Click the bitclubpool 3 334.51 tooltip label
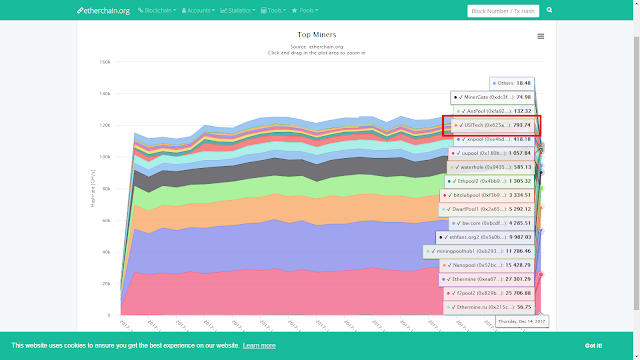The width and height of the screenshot is (640, 360). (x=487, y=195)
